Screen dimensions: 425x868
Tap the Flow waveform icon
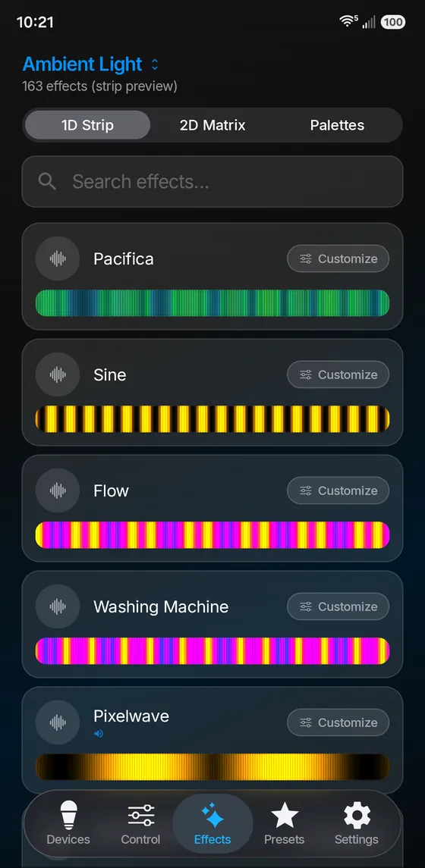[x=58, y=490]
